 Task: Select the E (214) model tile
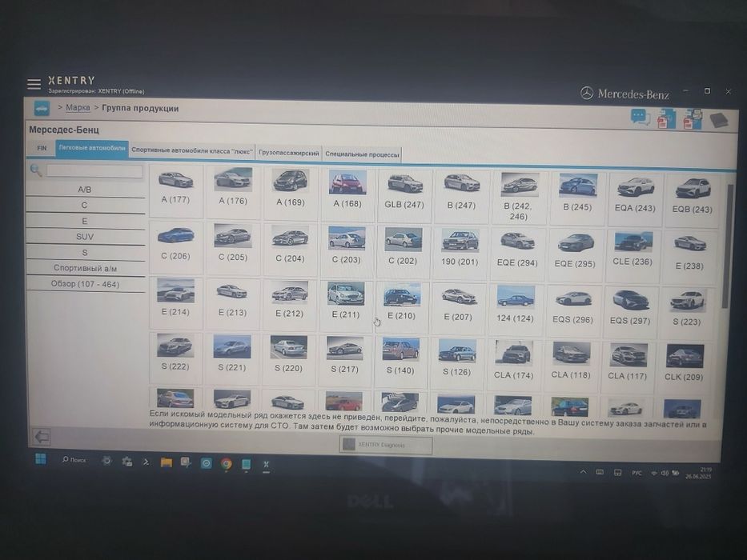pyautogui.click(x=175, y=303)
